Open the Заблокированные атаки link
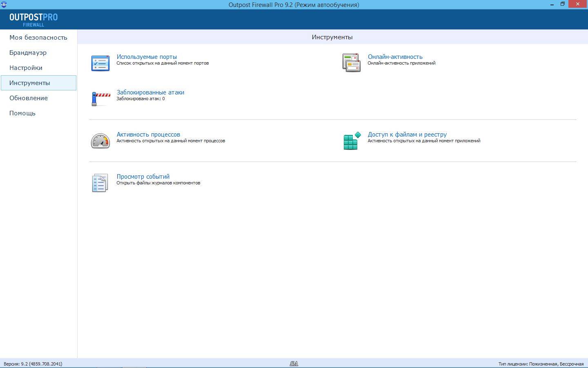Screen dimensions: 588x368 (x=150, y=92)
